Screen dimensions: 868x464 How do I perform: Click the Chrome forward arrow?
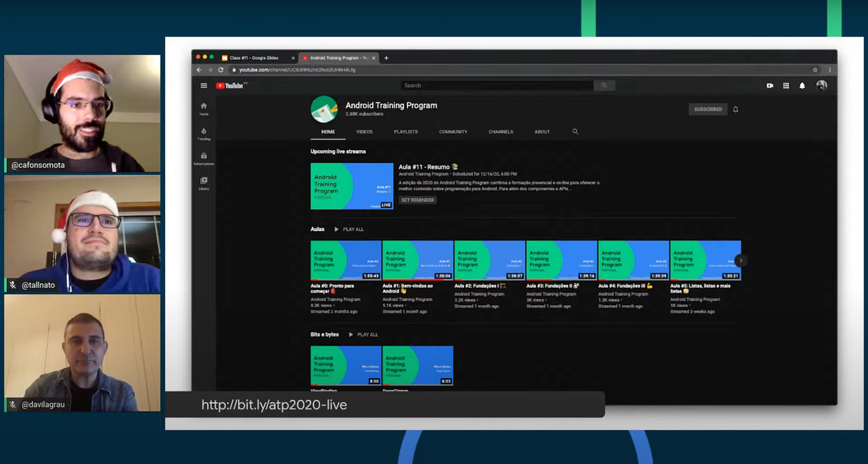(210, 70)
